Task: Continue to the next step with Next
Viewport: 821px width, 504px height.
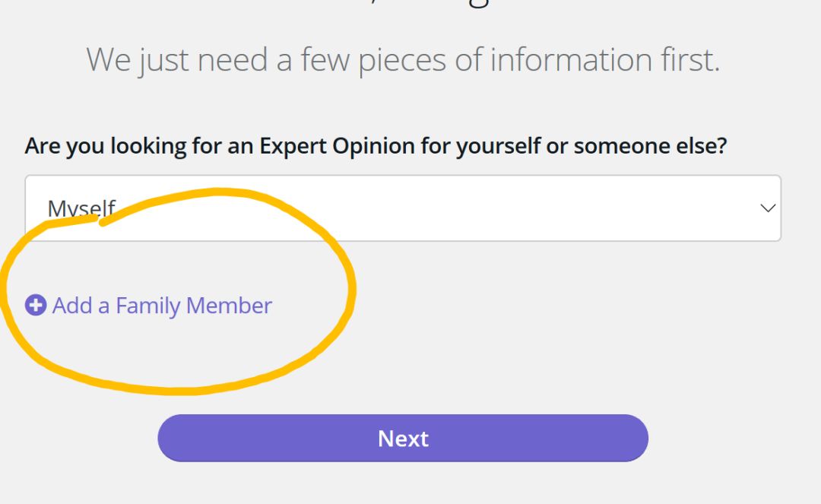Action: 402,438
